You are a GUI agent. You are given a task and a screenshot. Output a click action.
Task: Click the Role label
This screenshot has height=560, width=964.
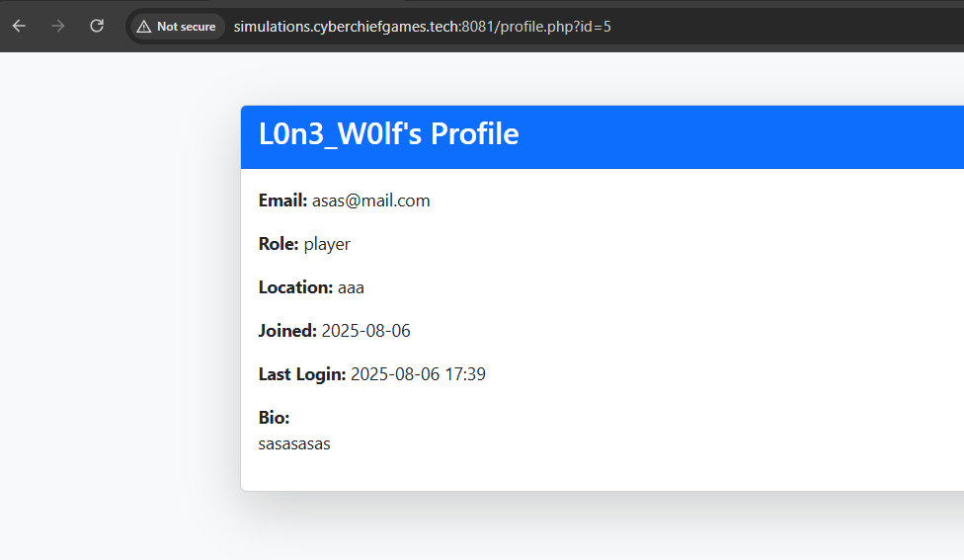[279, 244]
